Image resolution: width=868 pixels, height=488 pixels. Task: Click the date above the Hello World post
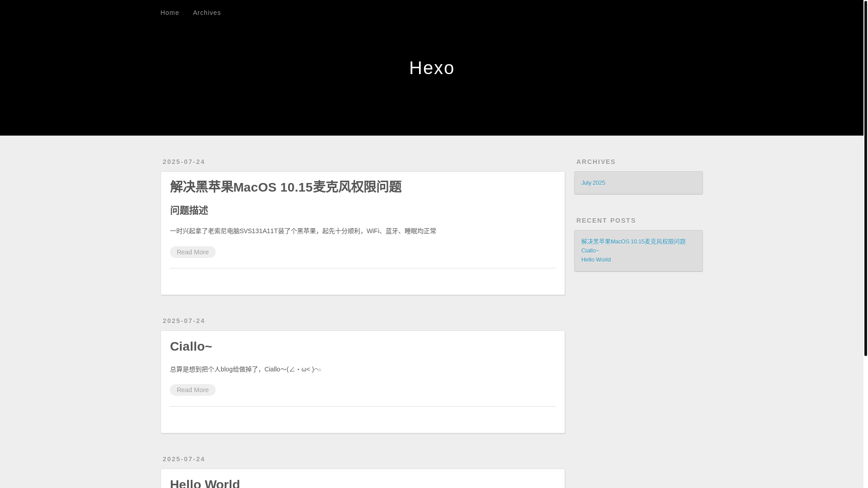pyautogui.click(x=184, y=459)
